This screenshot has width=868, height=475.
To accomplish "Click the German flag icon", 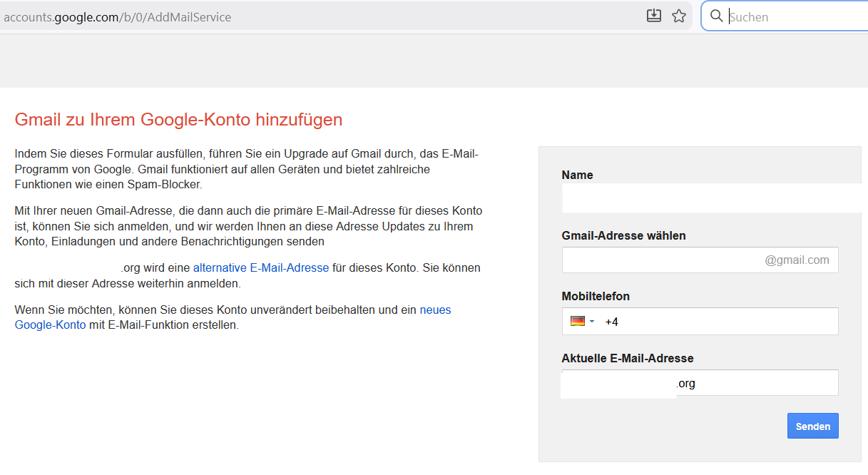I will (577, 322).
